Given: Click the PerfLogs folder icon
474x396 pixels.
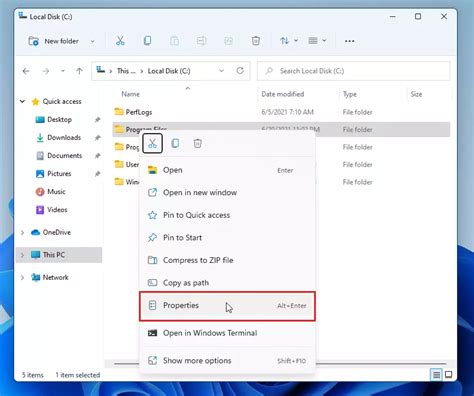Looking at the screenshot, I should (119, 111).
